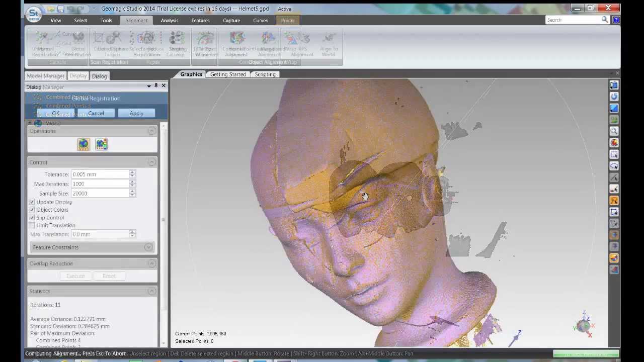Select the lasso selection tool icon
The height and width of the screenshot is (362, 644).
tap(614, 165)
